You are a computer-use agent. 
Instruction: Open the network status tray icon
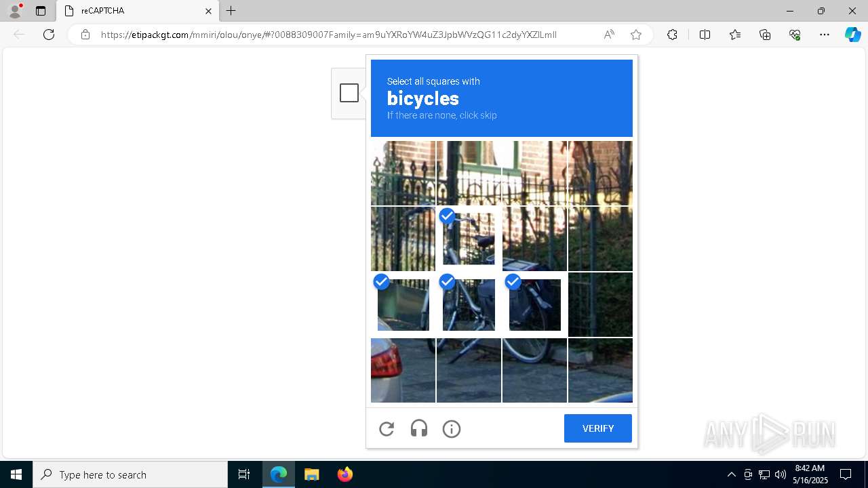pos(764,474)
